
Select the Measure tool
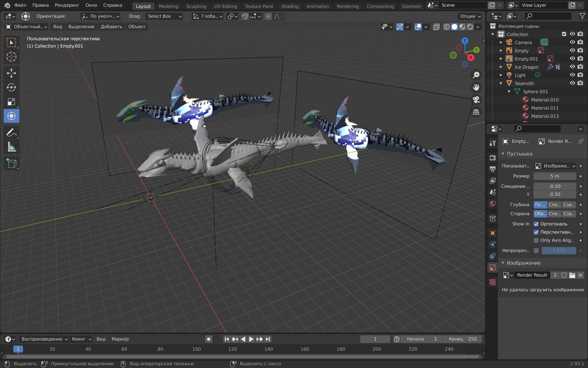pyautogui.click(x=11, y=147)
